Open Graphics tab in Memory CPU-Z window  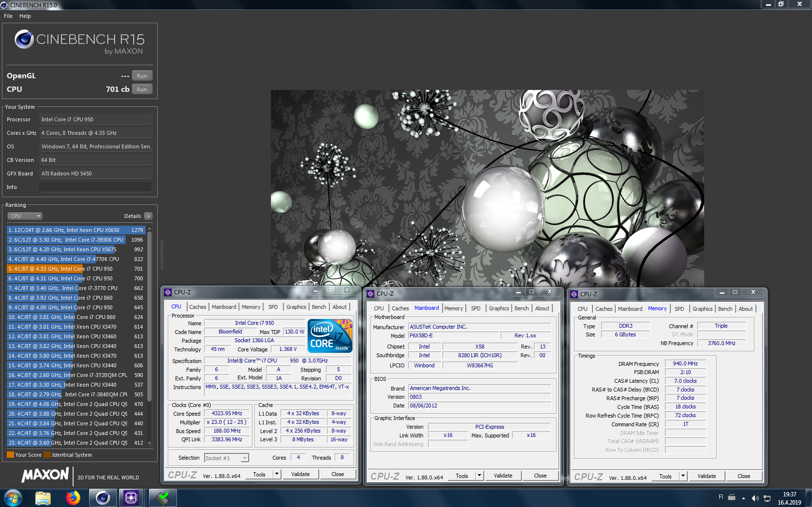(x=703, y=309)
